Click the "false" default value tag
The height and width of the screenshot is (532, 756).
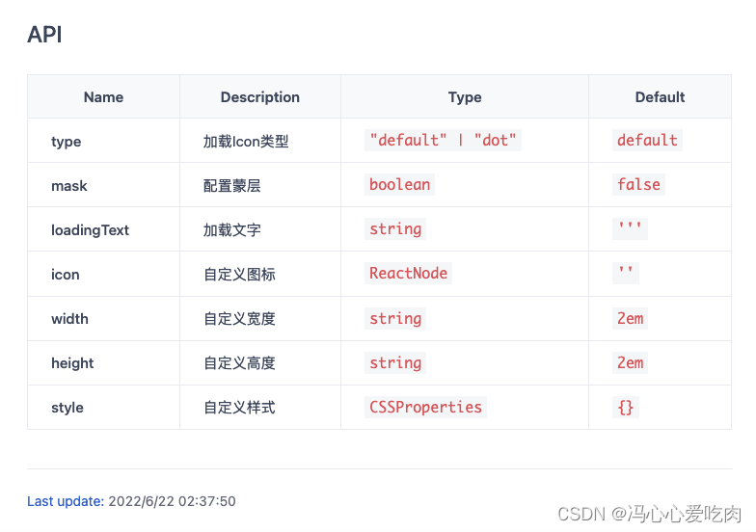[638, 185]
